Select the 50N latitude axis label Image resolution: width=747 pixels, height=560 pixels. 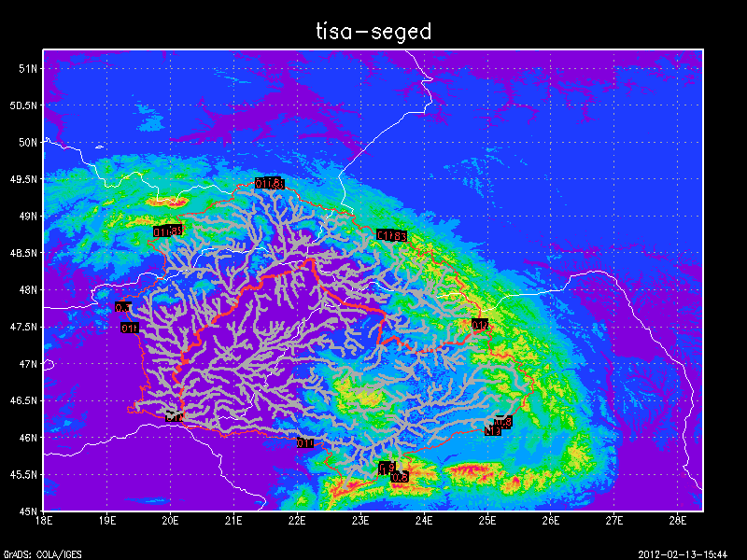[28, 143]
